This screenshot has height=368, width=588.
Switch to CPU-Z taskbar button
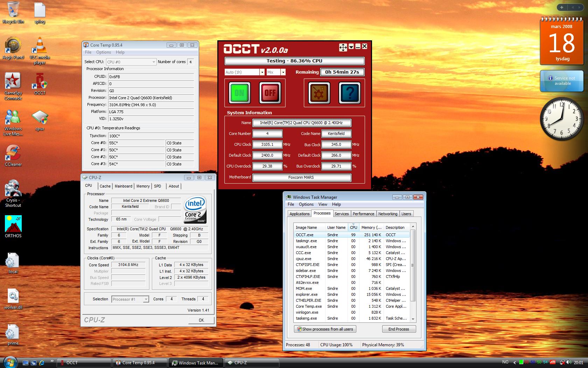pyautogui.click(x=252, y=363)
